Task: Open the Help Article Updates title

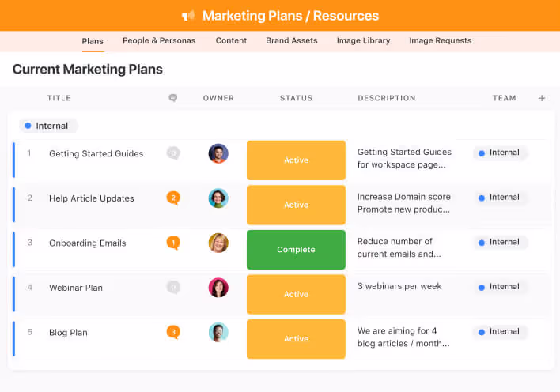Action: point(92,198)
